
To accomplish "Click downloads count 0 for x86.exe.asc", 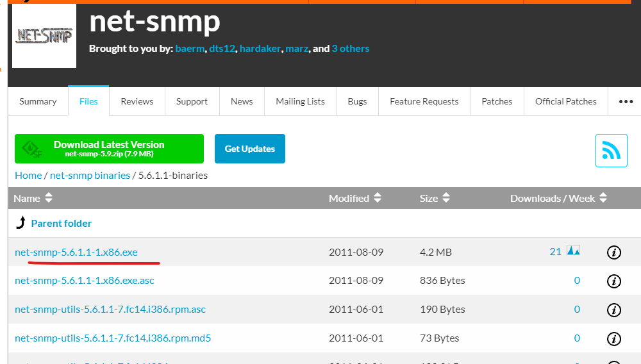I will [577, 280].
